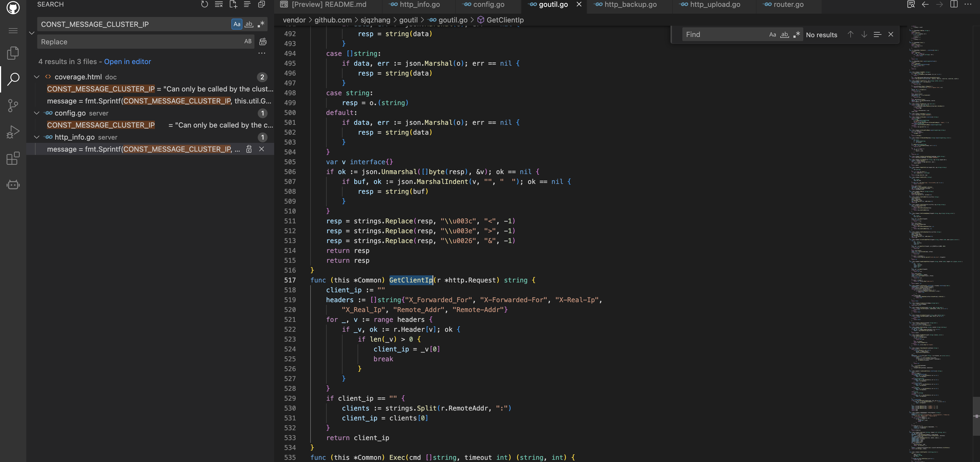Click the split editor icon
The width and height of the screenshot is (980, 462).
(x=954, y=5)
